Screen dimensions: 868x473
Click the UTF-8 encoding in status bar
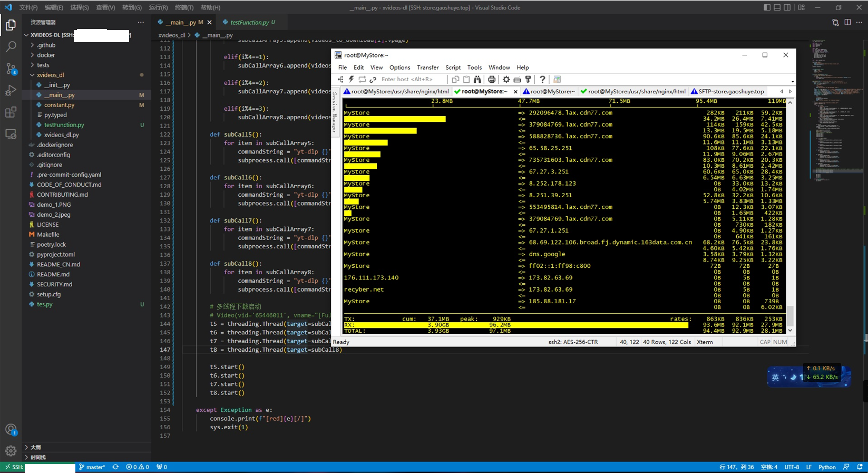[x=792, y=467]
